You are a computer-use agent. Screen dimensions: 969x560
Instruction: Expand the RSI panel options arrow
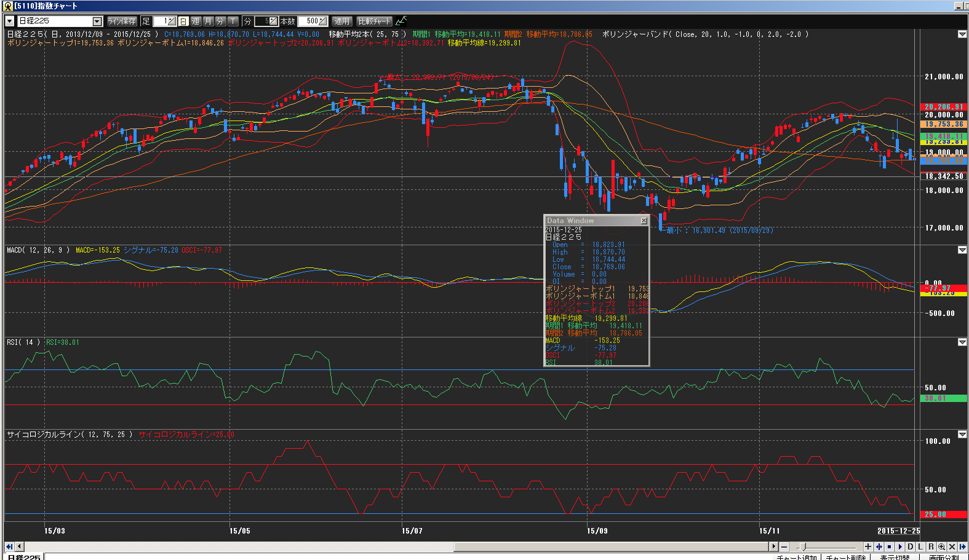962,342
